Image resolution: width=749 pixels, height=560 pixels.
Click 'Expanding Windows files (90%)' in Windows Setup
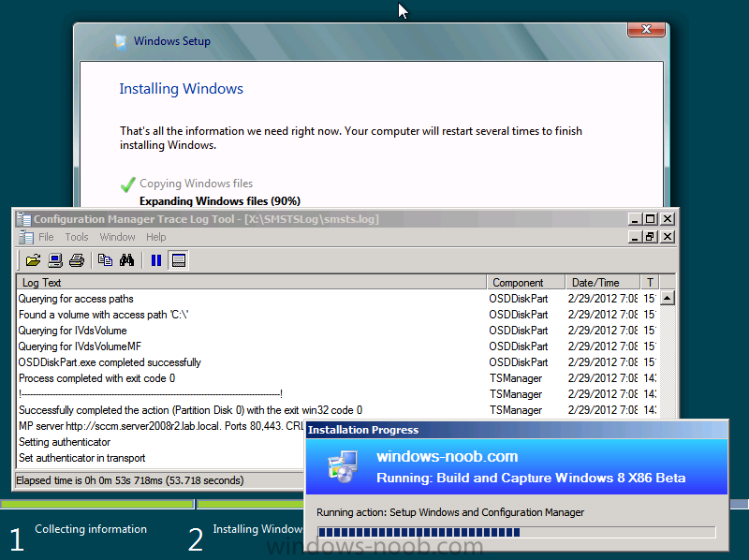tap(220, 201)
